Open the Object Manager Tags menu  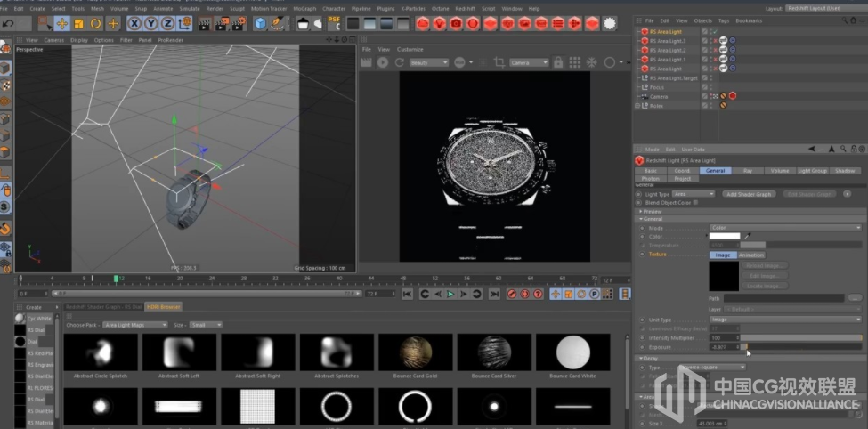(724, 20)
